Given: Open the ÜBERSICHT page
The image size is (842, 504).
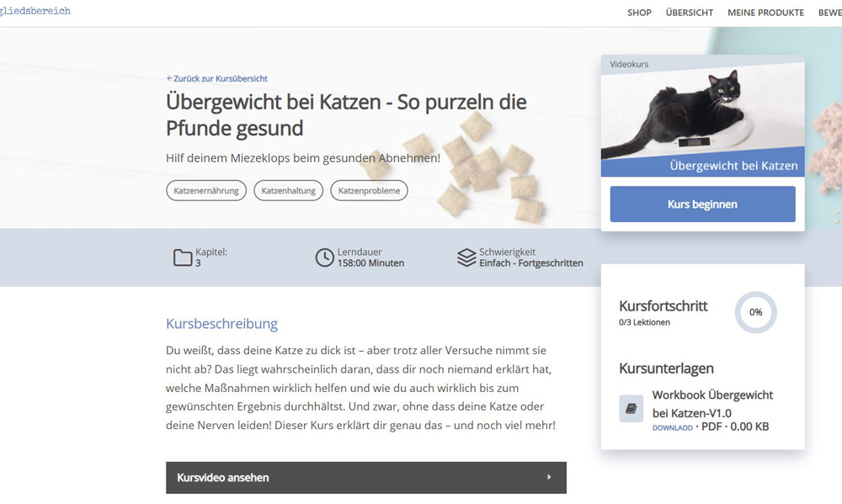Looking at the screenshot, I should [x=689, y=13].
